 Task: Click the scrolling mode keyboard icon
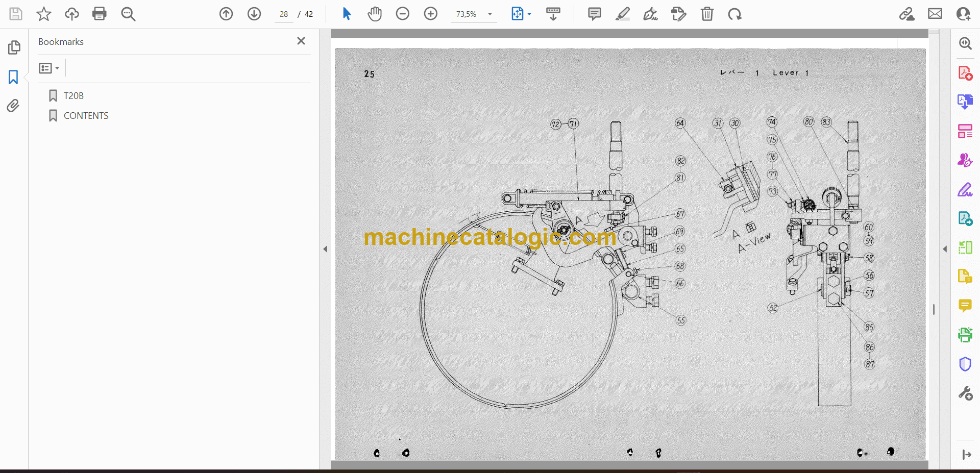(553, 14)
